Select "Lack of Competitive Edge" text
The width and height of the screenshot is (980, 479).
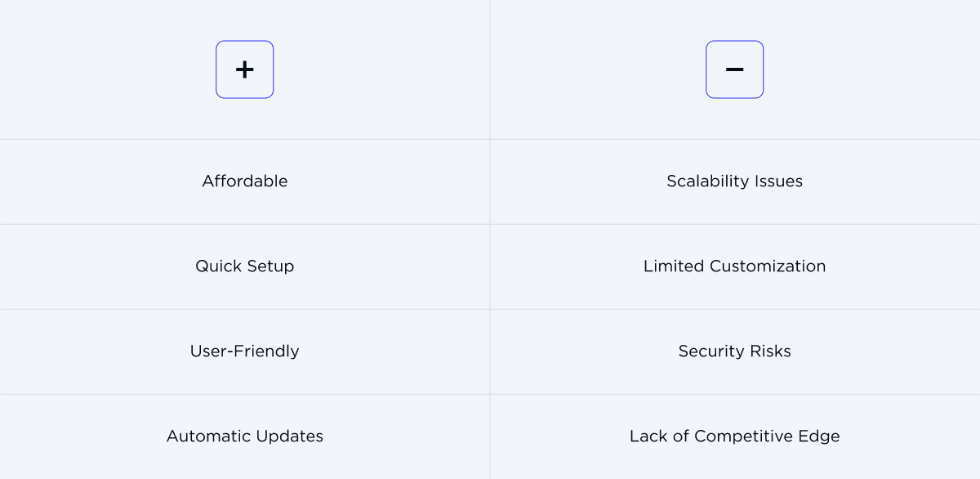(734, 436)
